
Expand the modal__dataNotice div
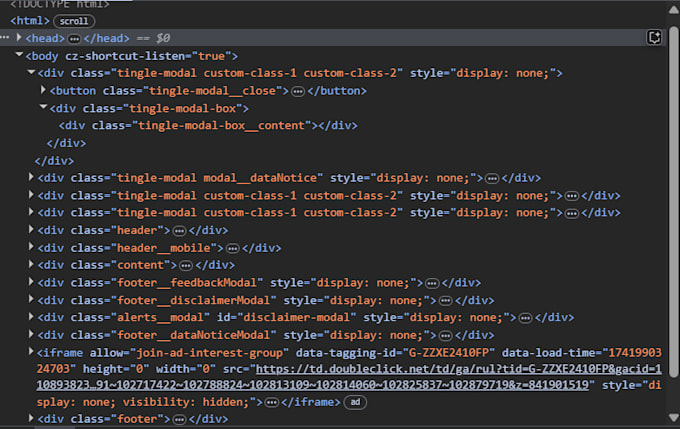(31, 177)
